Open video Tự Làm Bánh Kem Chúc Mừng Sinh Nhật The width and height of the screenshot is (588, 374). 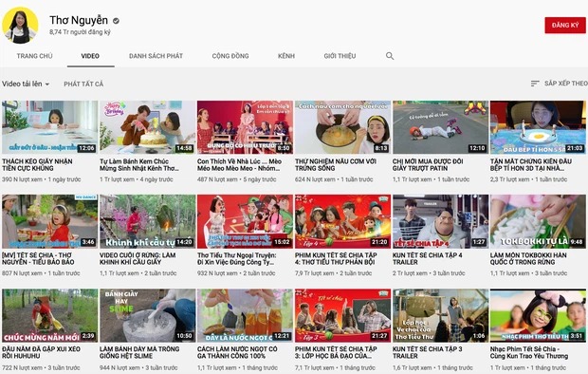click(x=139, y=165)
